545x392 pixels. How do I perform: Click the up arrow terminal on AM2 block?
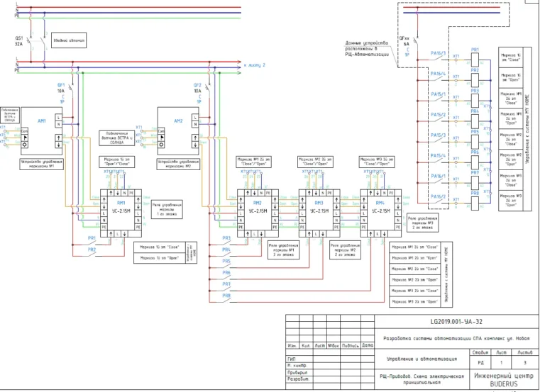[195, 138]
